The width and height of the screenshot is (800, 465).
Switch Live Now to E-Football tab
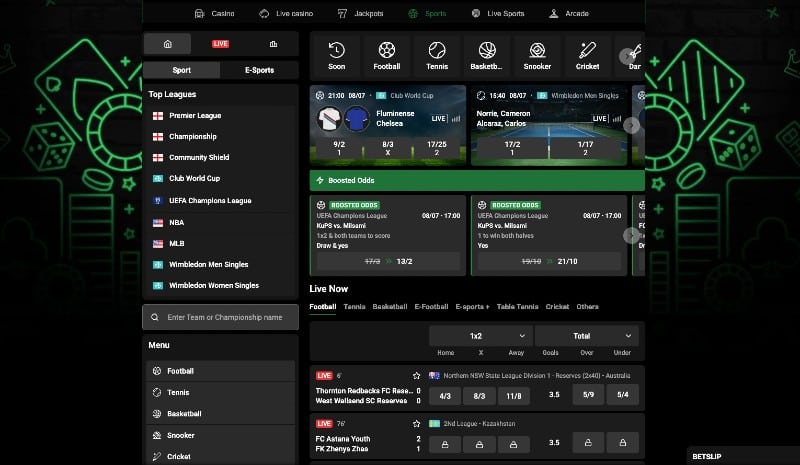click(431, 307)
